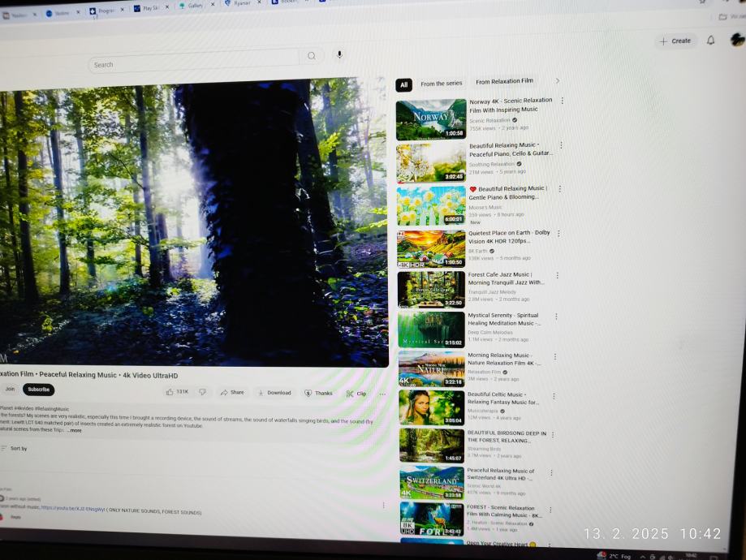Open the Sort by comments dropdown
Screen dimensions: 746x560
coord(14,448)
